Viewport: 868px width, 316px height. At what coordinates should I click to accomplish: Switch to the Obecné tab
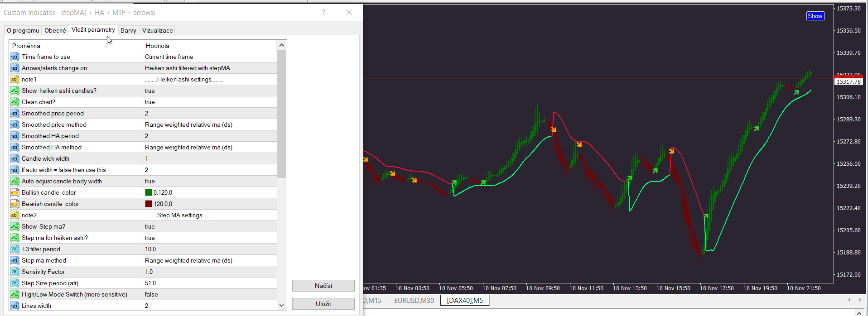pyautogui.click(x=55, y=30)
